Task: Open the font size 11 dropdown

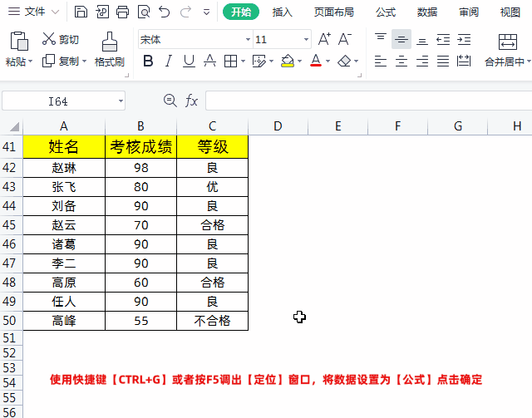Action: [306, 39]
